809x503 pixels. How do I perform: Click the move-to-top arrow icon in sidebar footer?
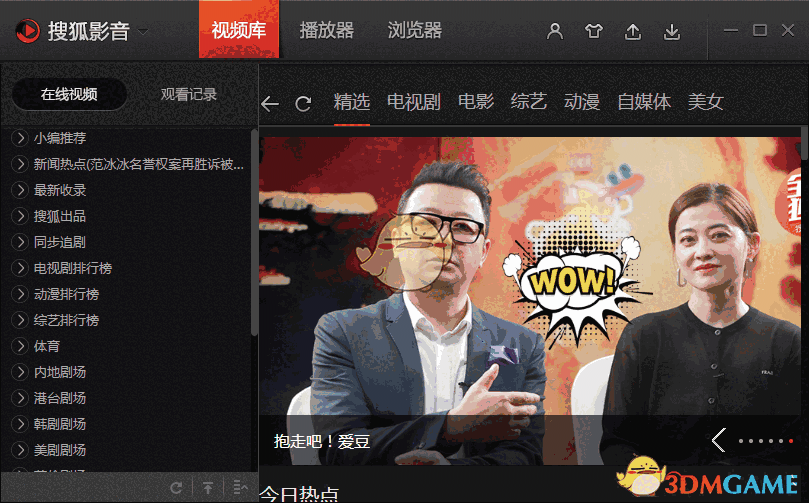(207, 487)
